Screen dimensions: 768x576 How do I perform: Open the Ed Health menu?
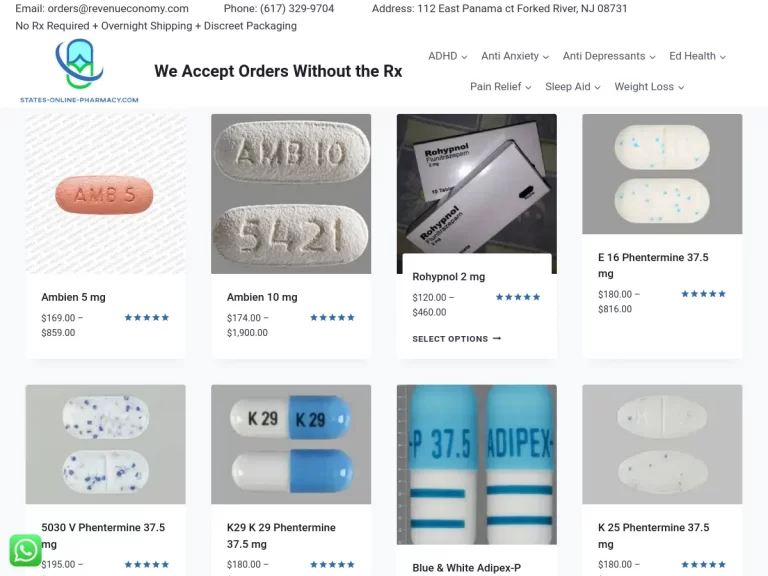click(x=697, y=56)
